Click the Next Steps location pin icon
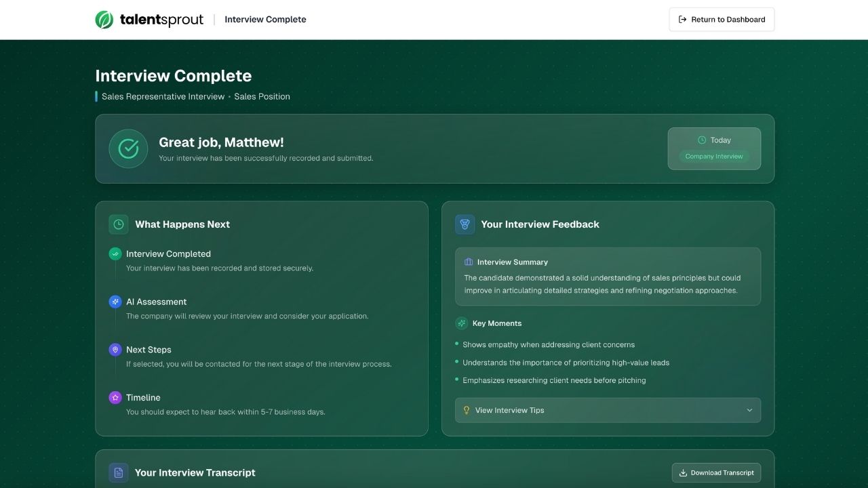 (x=115, y=350)
